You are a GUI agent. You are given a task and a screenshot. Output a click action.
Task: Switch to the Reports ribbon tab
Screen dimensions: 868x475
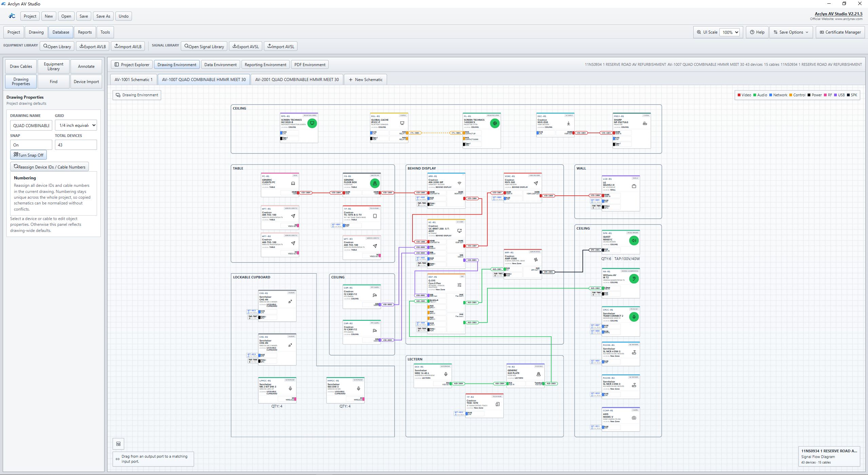[85, 32]
